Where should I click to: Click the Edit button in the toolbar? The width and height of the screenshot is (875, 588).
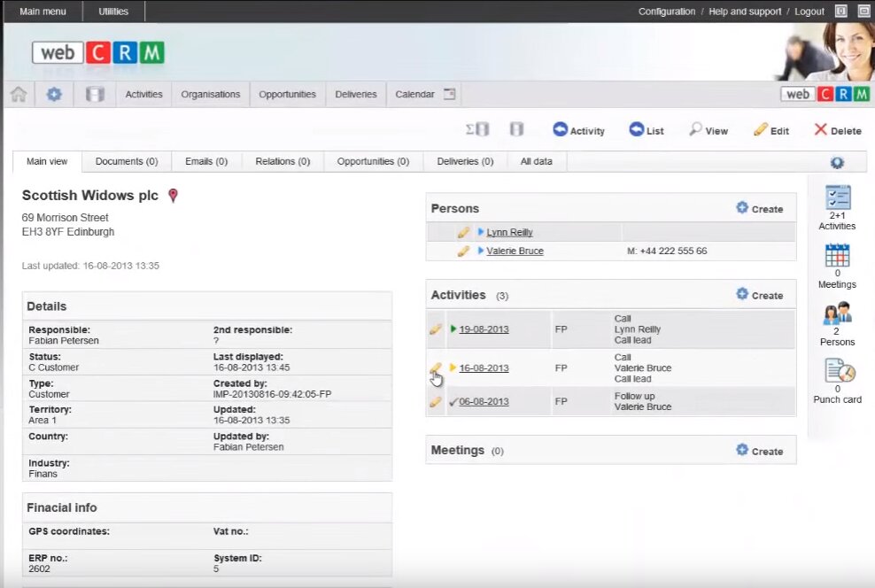770,130
